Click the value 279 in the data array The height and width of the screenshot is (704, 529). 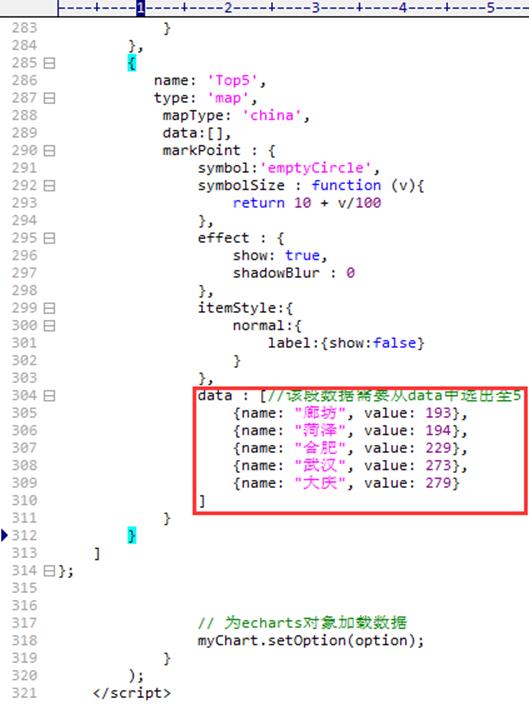coord(438,483)
